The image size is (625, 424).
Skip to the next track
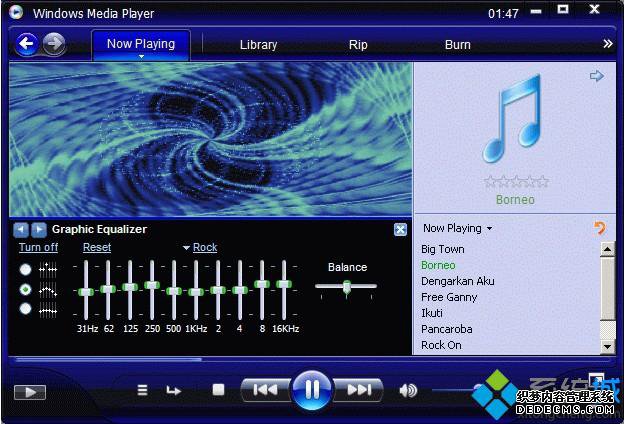pos(359,390)
